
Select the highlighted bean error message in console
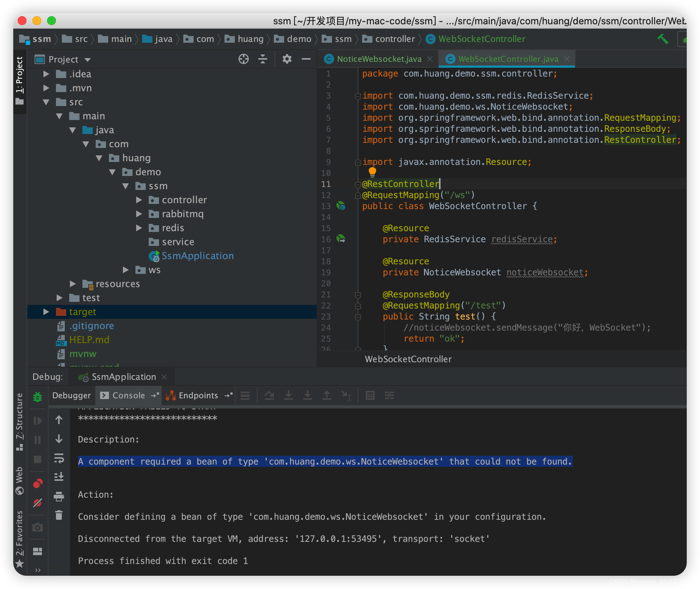click(x=324, y=461)
